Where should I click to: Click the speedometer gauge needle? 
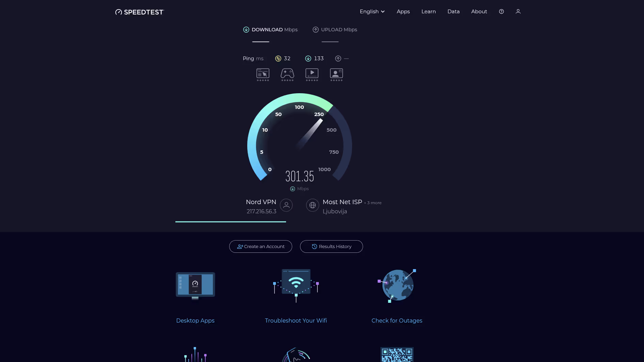309,134
